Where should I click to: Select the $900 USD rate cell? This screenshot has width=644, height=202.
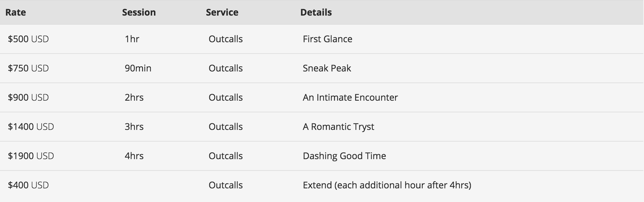click(28, 97)
